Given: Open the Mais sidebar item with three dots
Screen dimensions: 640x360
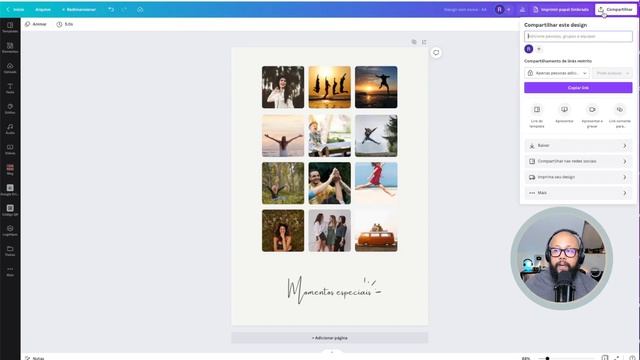Looking at the screenshot, I should click(10, 271).
